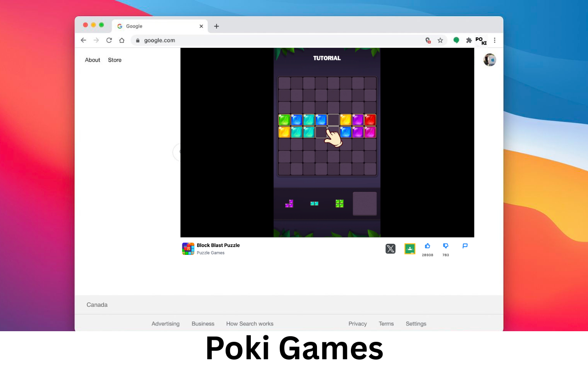Click the Canada region text
The image size is (588, 368).
[x=97, y=305]
